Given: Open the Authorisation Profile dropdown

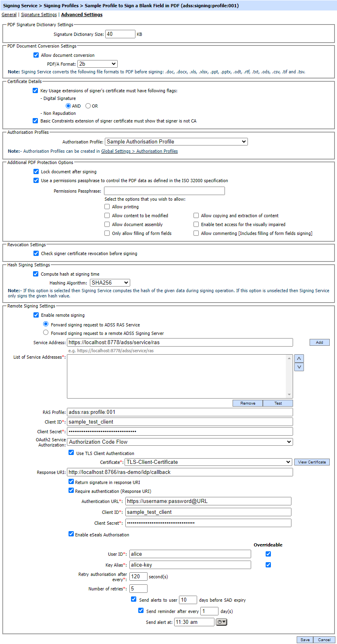Looking at the screenshot, I should click(x=176, y=141).
